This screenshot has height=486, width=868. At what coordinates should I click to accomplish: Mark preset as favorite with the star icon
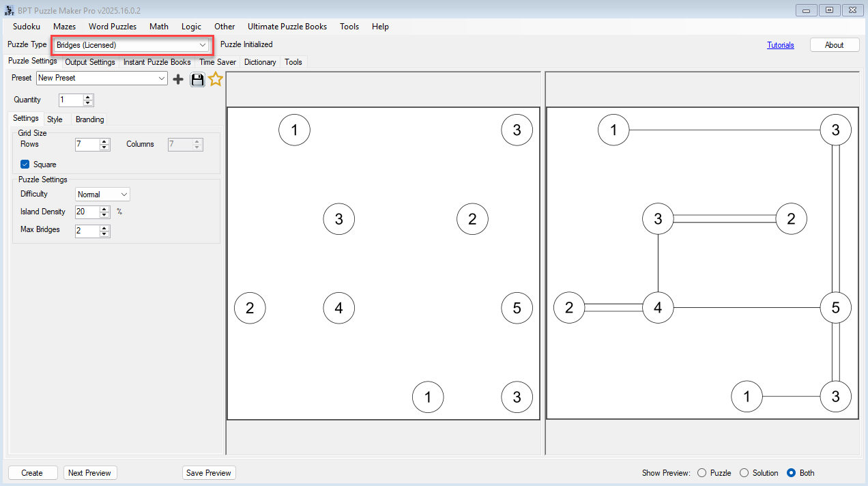pyautogui.click(x=215, y=78)
